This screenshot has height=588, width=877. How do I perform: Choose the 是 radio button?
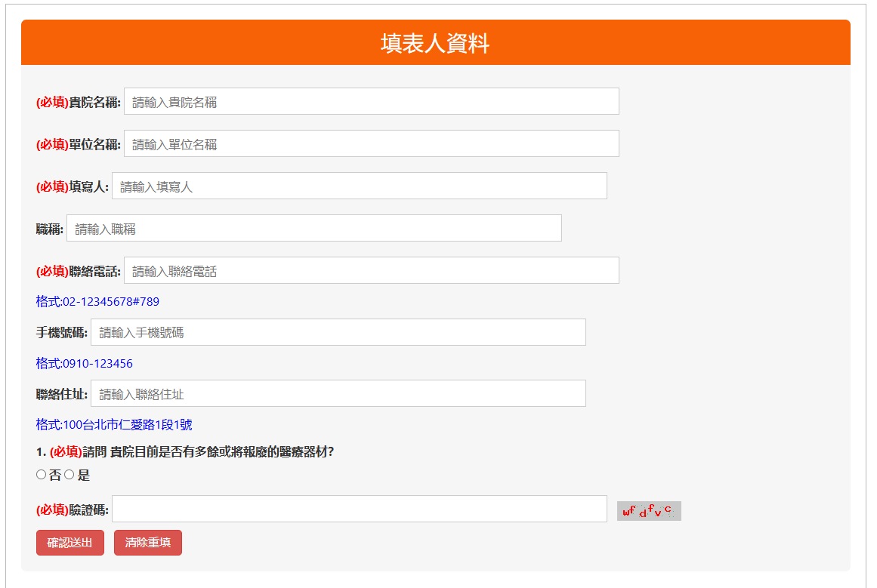click(x=69, y=475)
